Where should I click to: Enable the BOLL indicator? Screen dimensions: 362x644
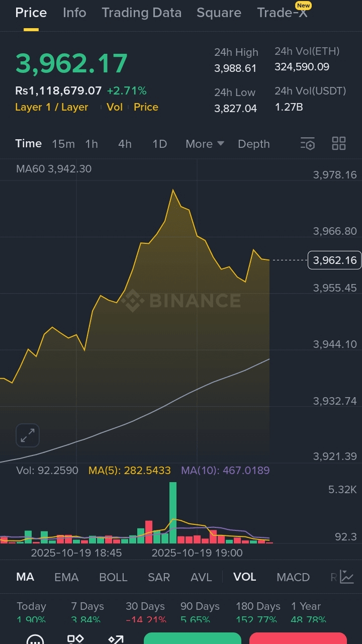(x=113, y=577)
